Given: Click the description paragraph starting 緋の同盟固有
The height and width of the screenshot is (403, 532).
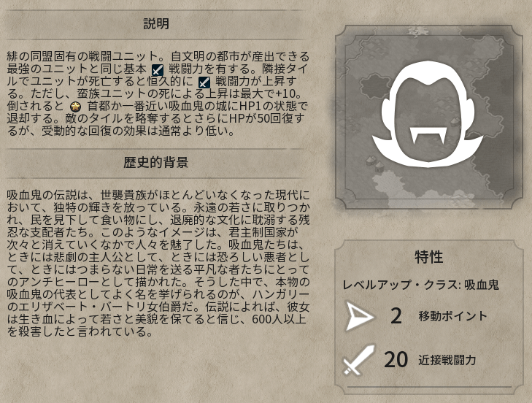Looking at the screenshot, I should (x=158, y=93).
